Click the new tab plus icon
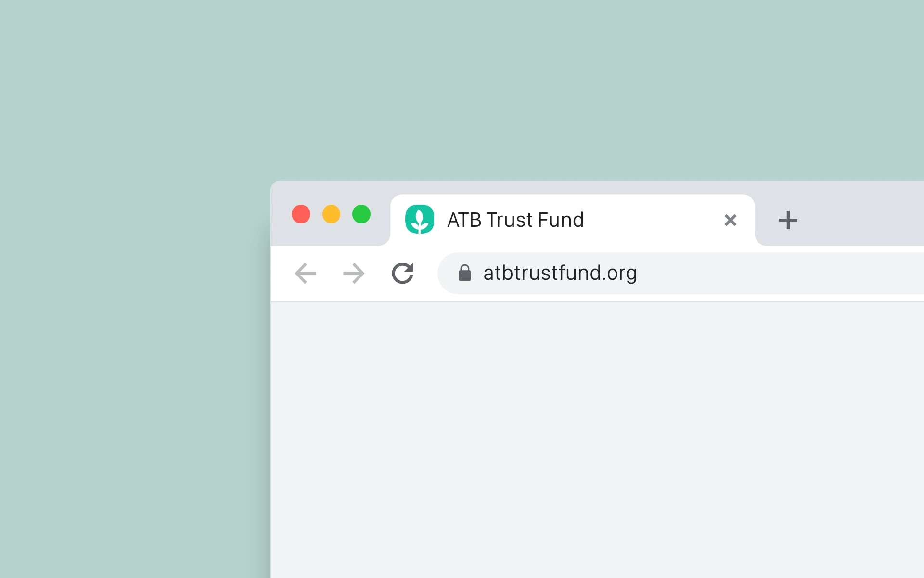The image size is (924, 578). tap(788, 220)
